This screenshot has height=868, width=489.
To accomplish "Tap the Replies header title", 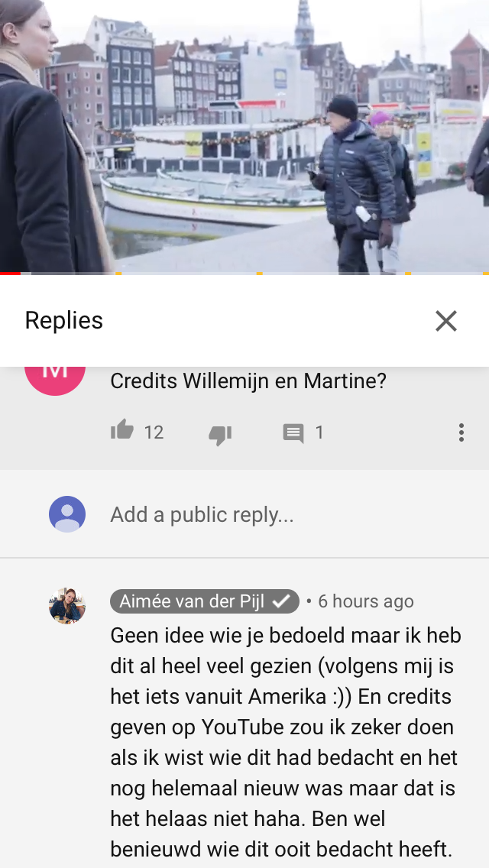I will pyautogui.click(x=64, y=320).
